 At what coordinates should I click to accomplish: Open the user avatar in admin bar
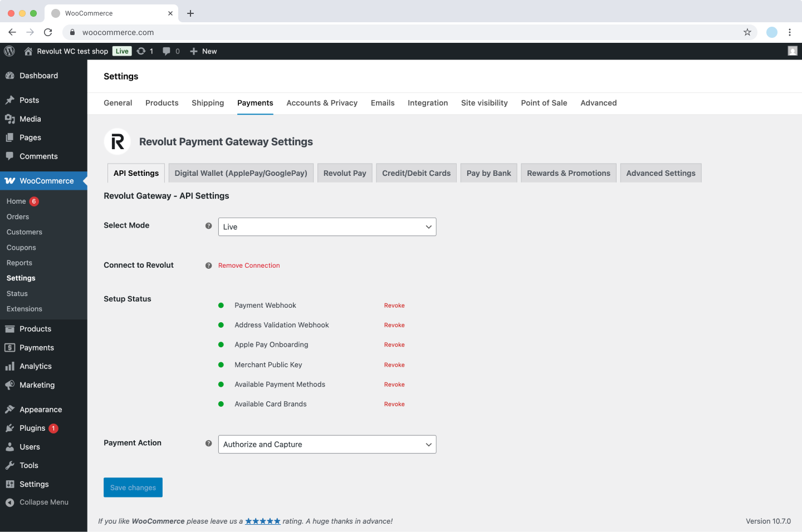point(793,51)
